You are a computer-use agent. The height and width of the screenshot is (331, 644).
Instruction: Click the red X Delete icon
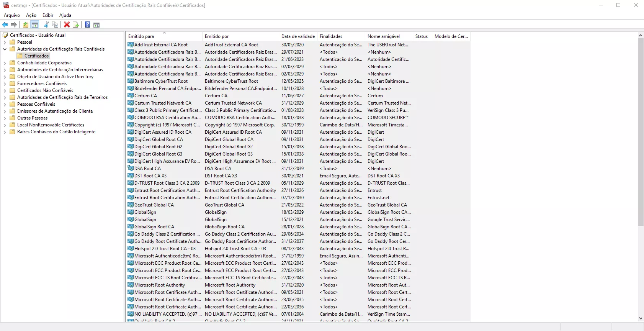(67, 25)
